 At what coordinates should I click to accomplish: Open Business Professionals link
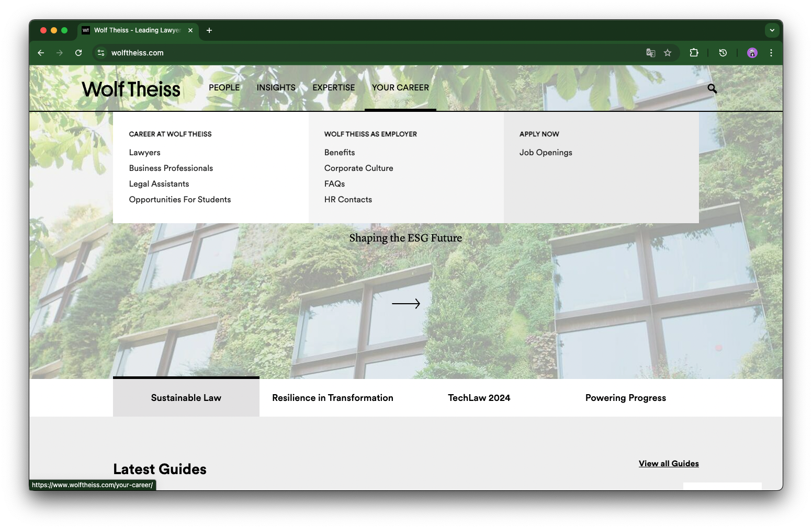tap(171, 168)
